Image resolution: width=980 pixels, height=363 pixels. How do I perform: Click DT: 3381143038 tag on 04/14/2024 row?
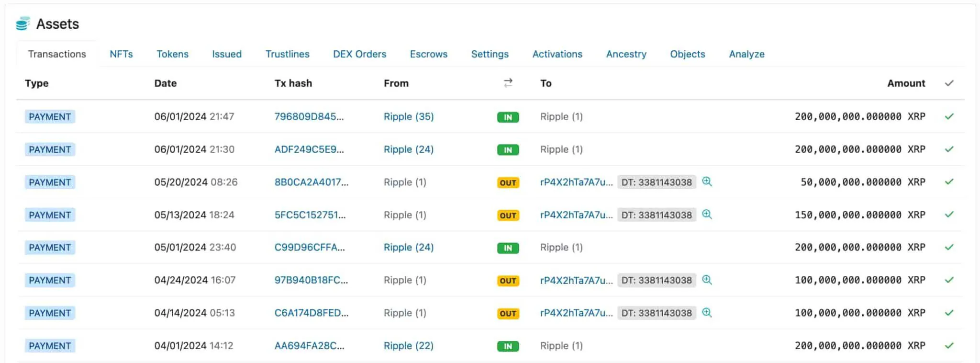click(x=657, y=313)
